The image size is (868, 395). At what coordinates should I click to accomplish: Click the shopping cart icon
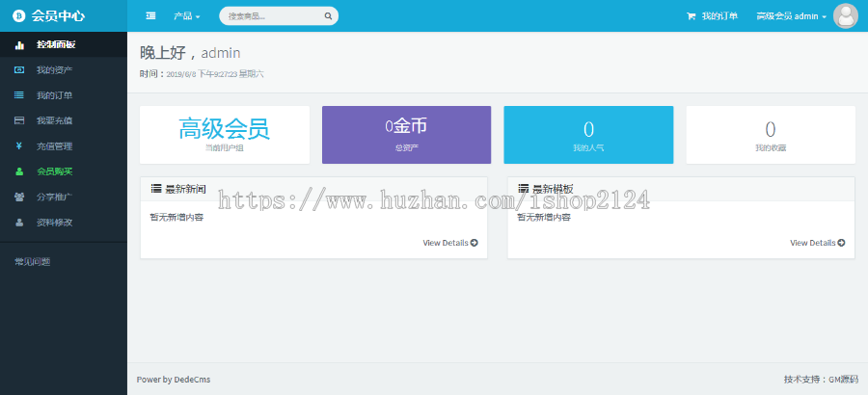point(691,16)
